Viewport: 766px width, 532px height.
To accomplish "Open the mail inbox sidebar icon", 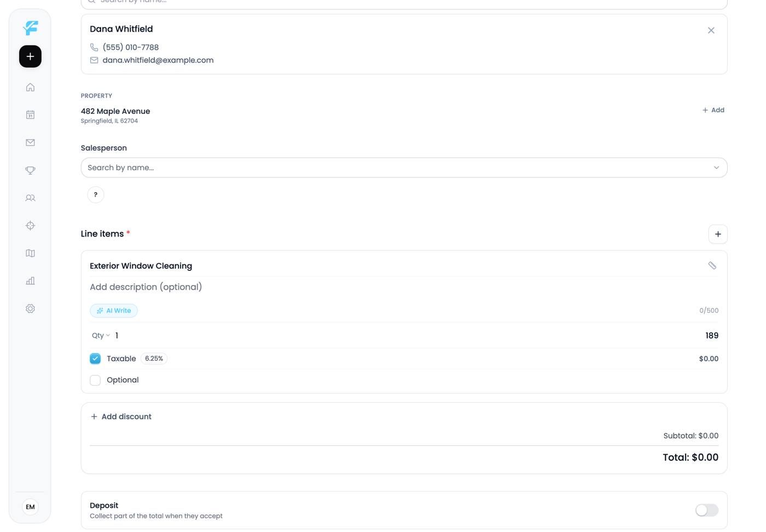I will tap(30, 142).
